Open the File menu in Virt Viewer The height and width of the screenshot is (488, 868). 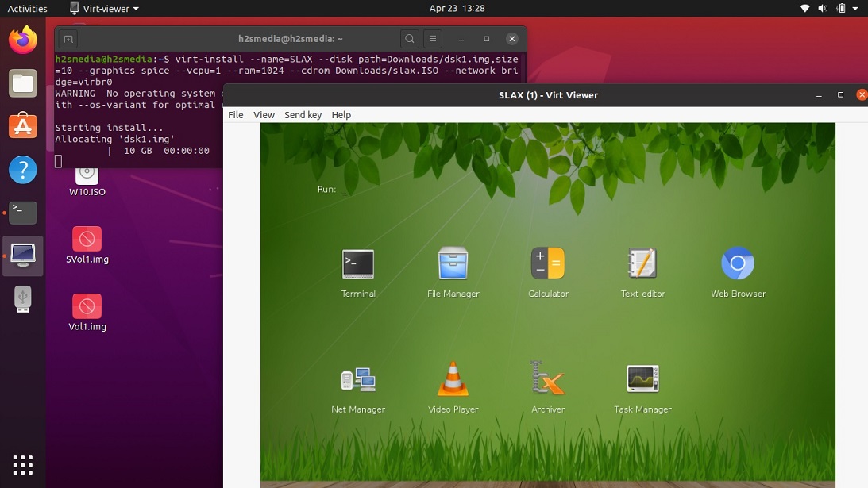[235, 114]
